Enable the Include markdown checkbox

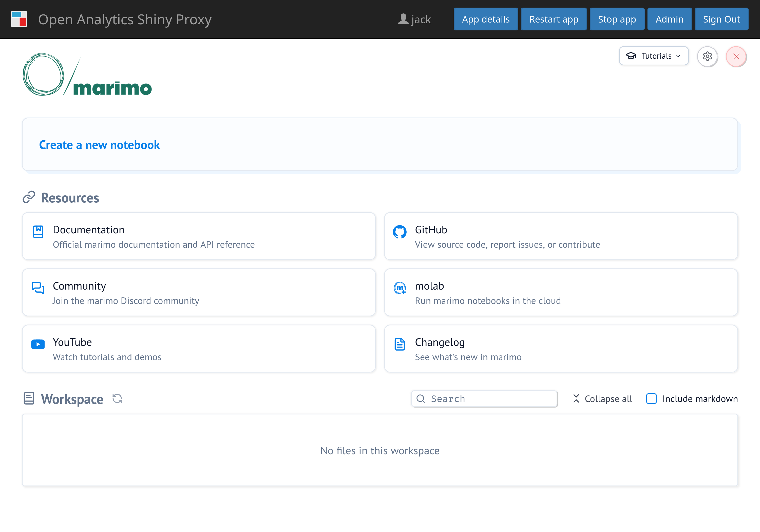click(651, 398)
